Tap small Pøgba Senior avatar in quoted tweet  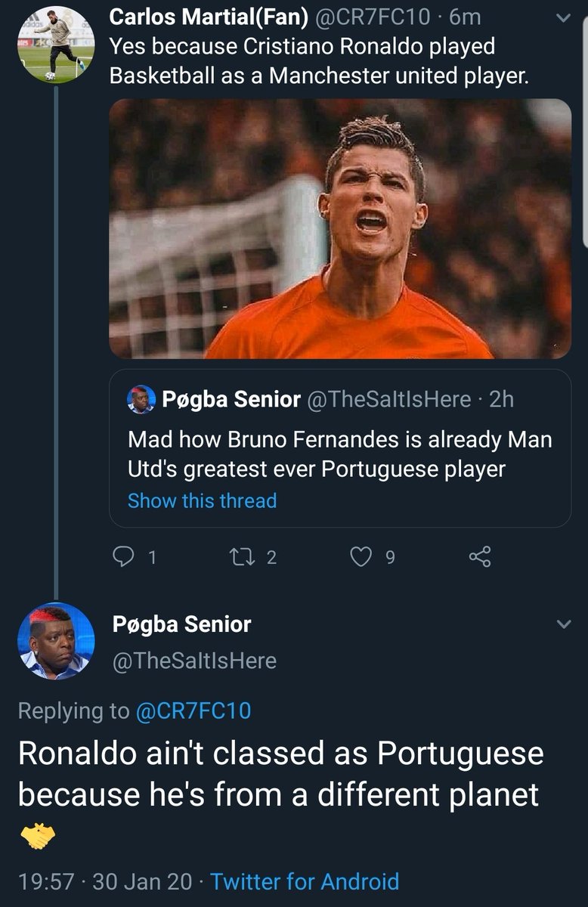coord(141,399)
